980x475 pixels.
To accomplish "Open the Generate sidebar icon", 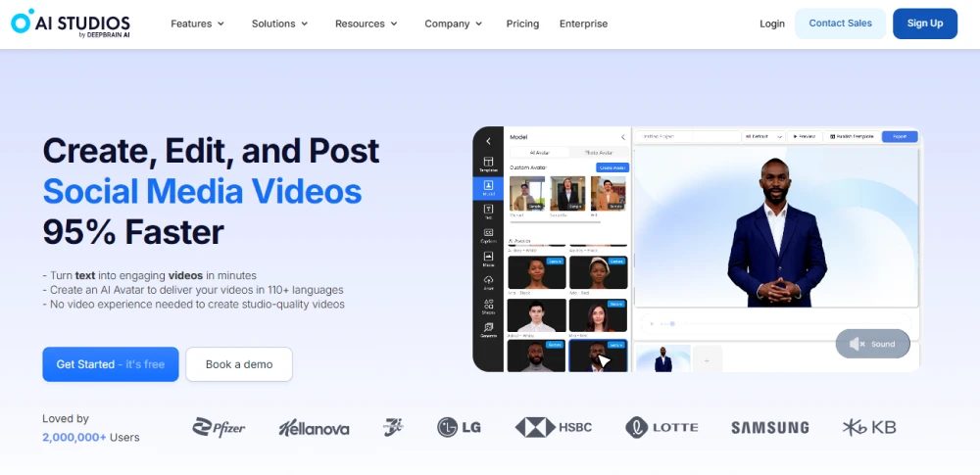I will (488, 330).
